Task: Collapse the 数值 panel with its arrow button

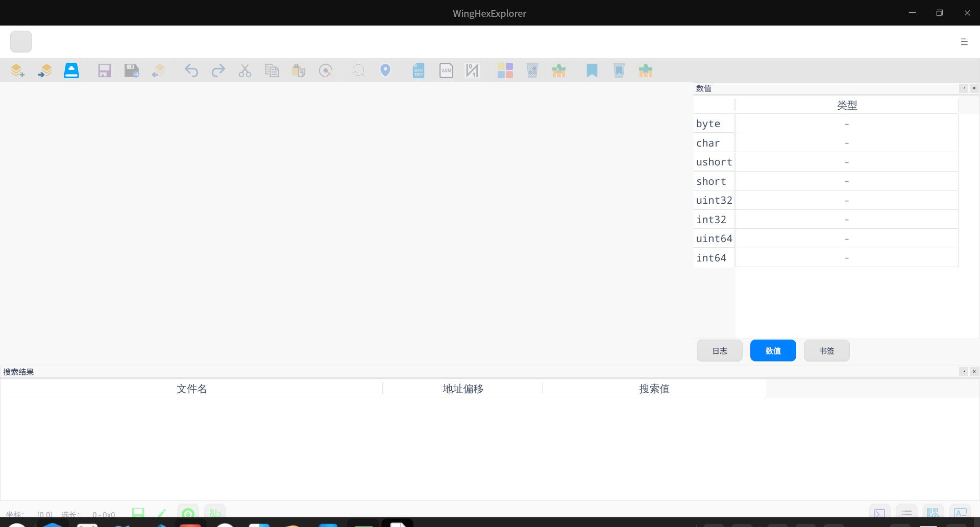Action: pos(964,88)
